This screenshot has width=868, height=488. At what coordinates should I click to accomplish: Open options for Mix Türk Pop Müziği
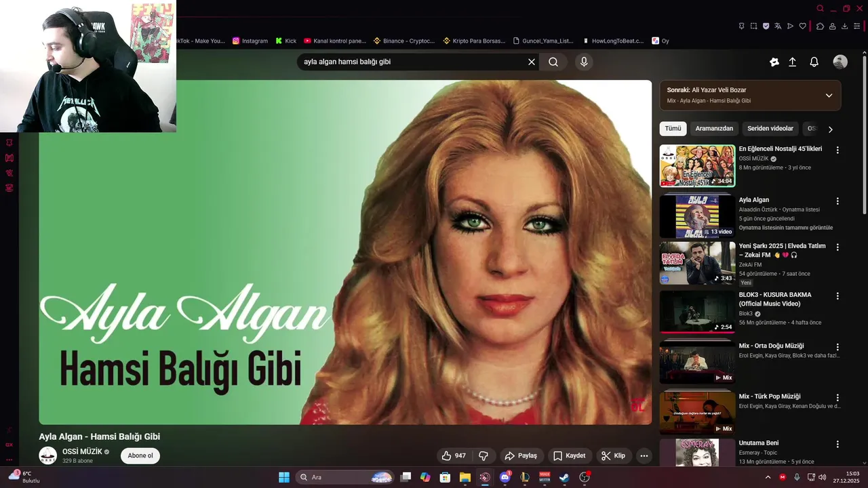coord(837,398)
